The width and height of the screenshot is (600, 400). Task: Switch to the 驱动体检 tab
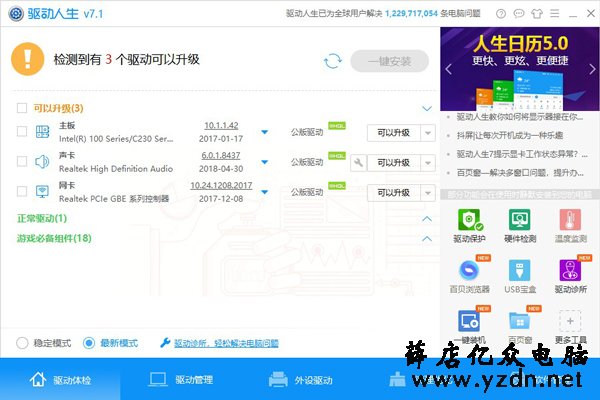(60, 379)
